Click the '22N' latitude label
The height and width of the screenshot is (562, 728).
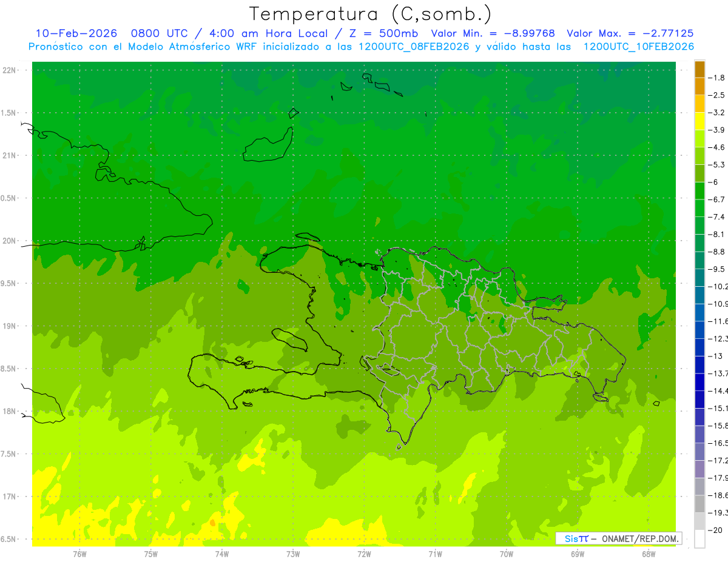pyautogui.click(x=10, y=70)
